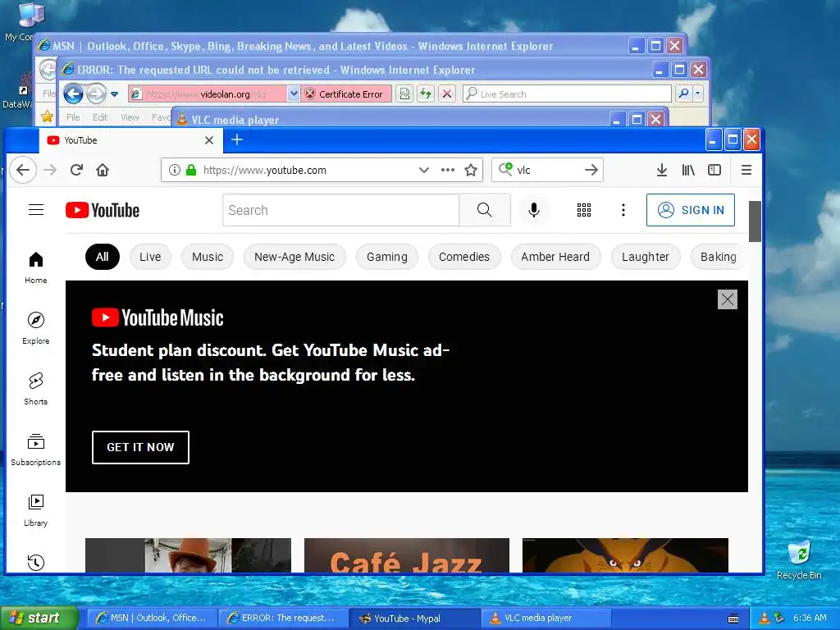The image size is (840, 630).
Task: Open Shorts in YouTube sidebar
Action: pyautogui.click(x=36, y=388)
